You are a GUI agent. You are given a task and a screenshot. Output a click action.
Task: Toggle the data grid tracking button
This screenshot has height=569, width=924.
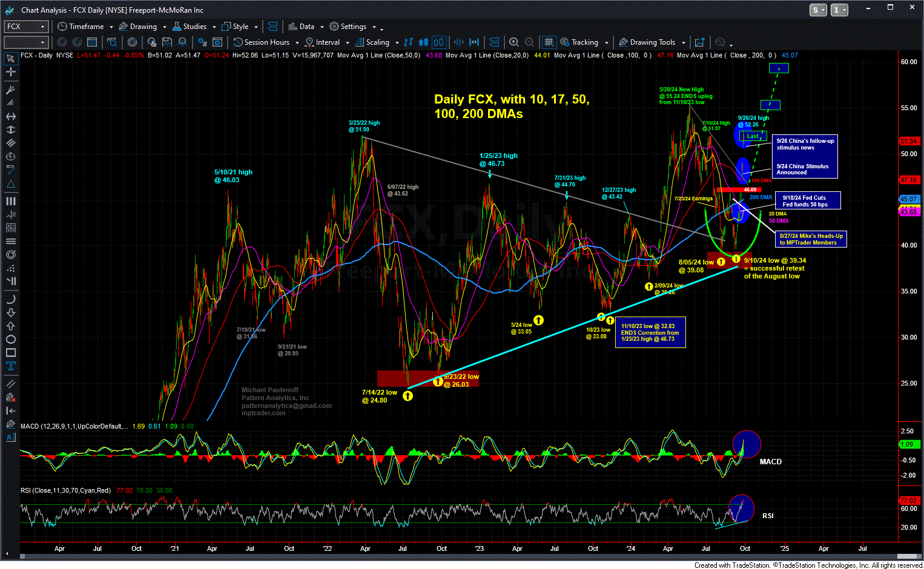tap(549, 42)
